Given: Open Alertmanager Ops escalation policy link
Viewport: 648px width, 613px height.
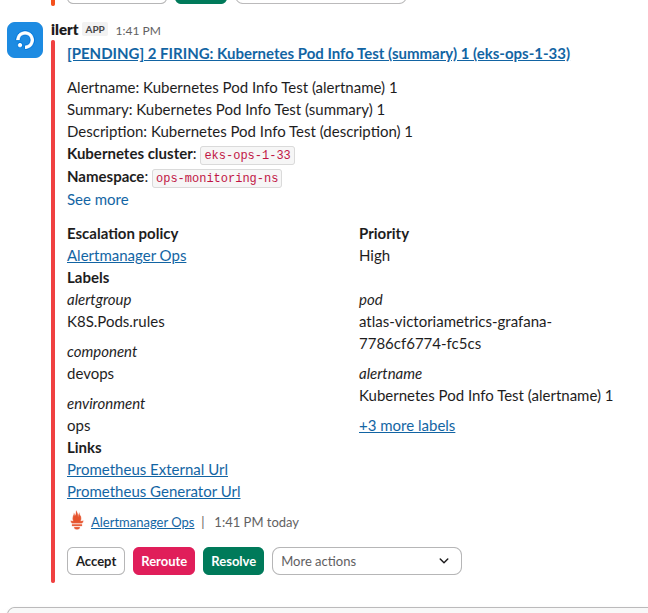Looking at the screenshot, I should (x=126, y=256).
